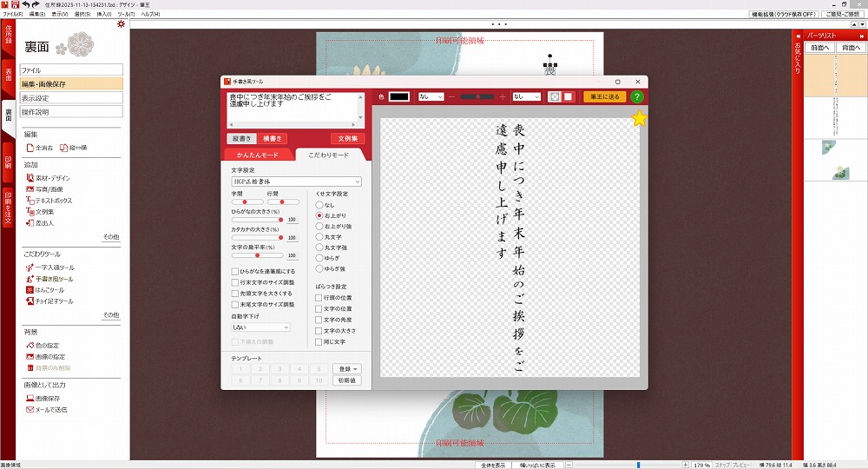This screenshot has width=868, height=469.
Task: Open the second なし dropdown in toolbar
Action: 526,97
